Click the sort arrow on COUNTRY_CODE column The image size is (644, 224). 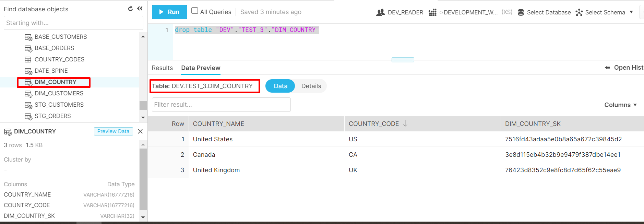click(405, 123)
